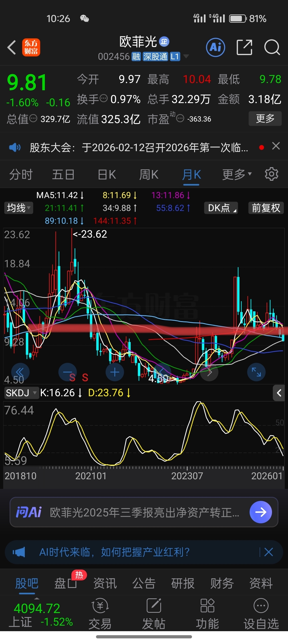Tap 换手 info icon
Image resolution: width=288 pixels, height=644 pixels.
point(103,98)
